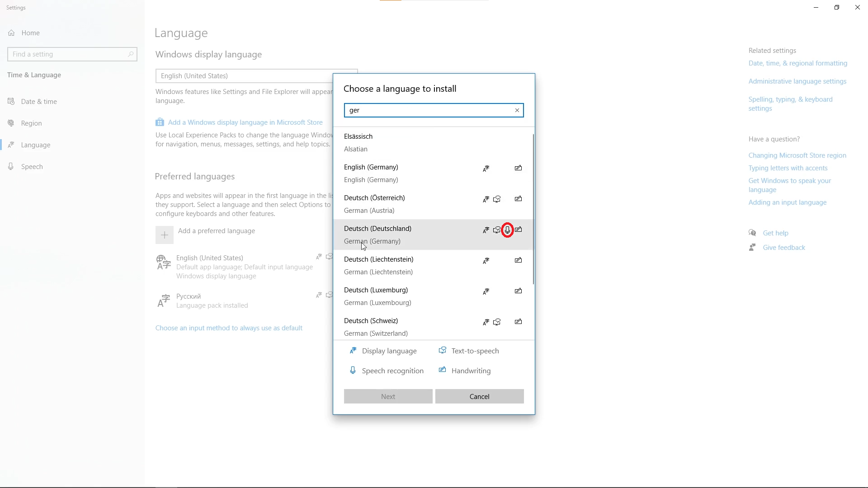Click the text-to-speech icon for Deutsch (Österreich)
This screenshot has width=868, height=488.
coord(497,198)
